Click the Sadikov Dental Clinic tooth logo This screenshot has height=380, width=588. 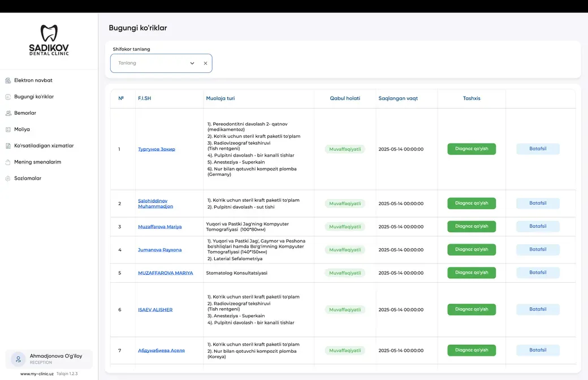point(49,40)
